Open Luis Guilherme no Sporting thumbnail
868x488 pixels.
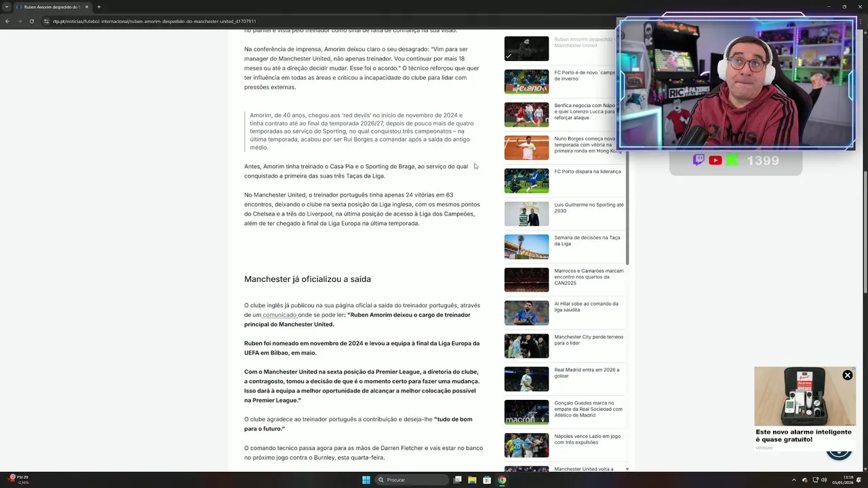coord(526,214)
